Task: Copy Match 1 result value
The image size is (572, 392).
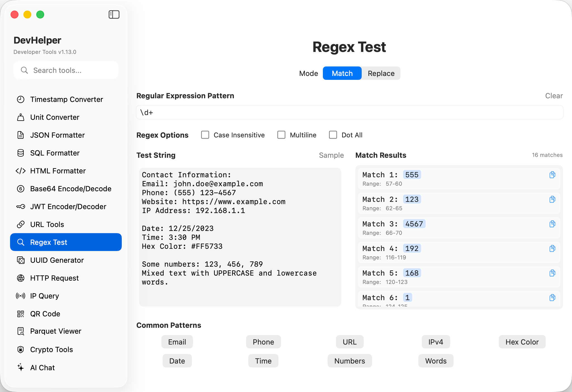Action: tap(552, 175)
